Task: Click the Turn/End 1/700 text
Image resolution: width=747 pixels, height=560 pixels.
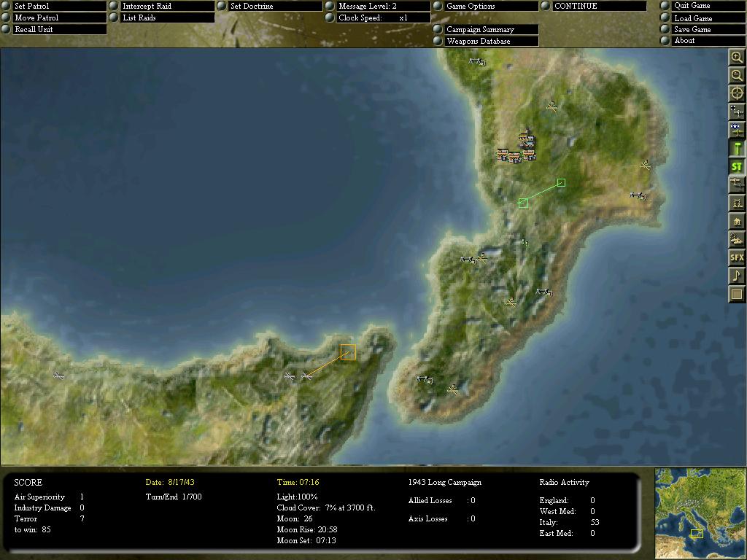Action: click(174, 497)
